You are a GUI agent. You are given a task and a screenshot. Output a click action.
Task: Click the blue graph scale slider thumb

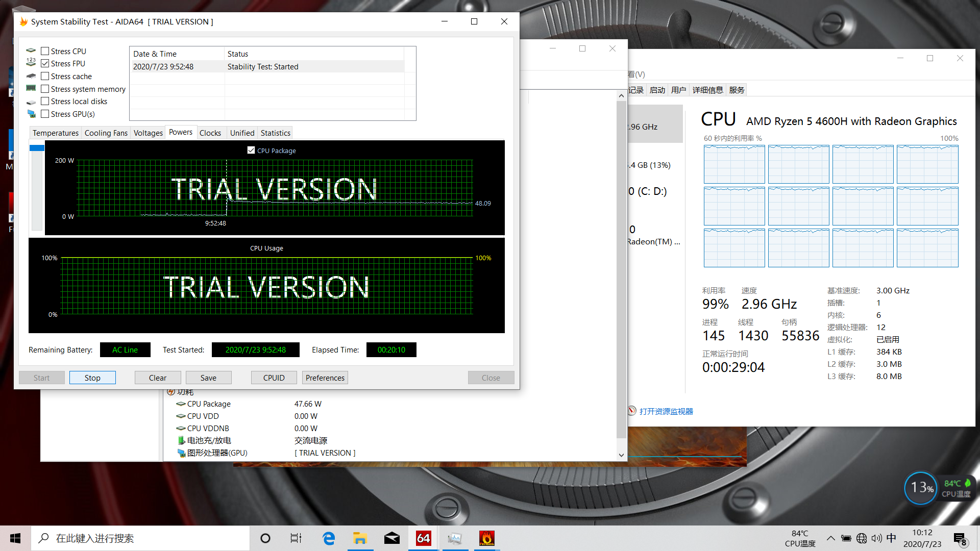[37, 148]
